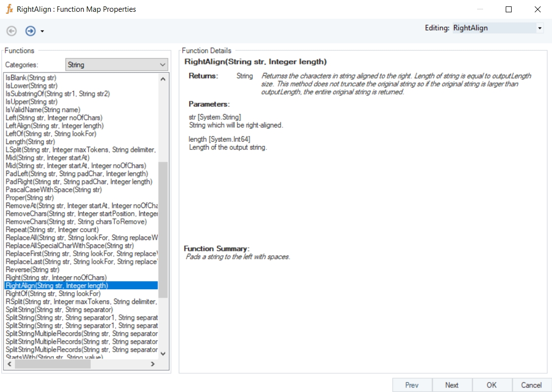This screenshot has width=552, height=392.
Task: Click the forward navigation arrow icon
Action: click(x=31, y=31)
